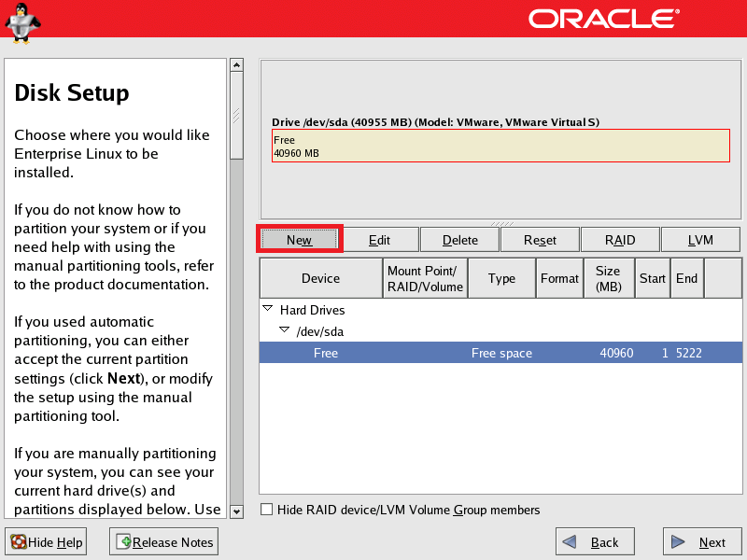Go to Next installation step

pyautogui.click(x=702, y=542)
